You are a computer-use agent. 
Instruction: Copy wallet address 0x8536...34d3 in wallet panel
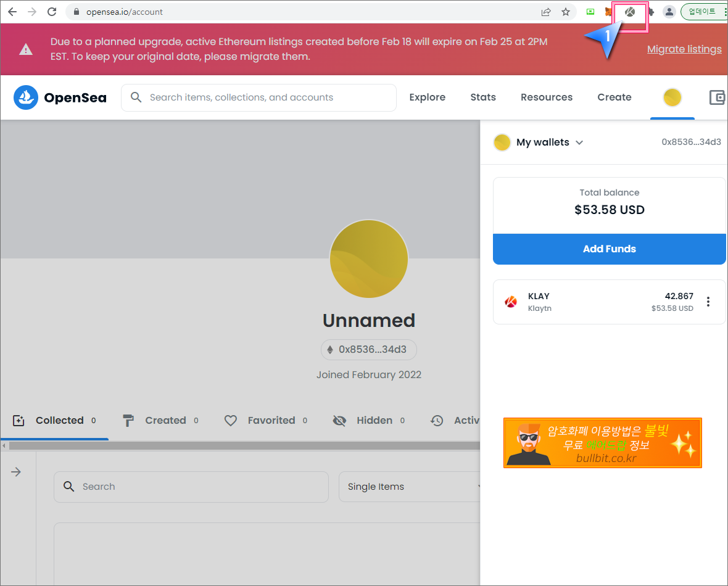click(692, 142)
